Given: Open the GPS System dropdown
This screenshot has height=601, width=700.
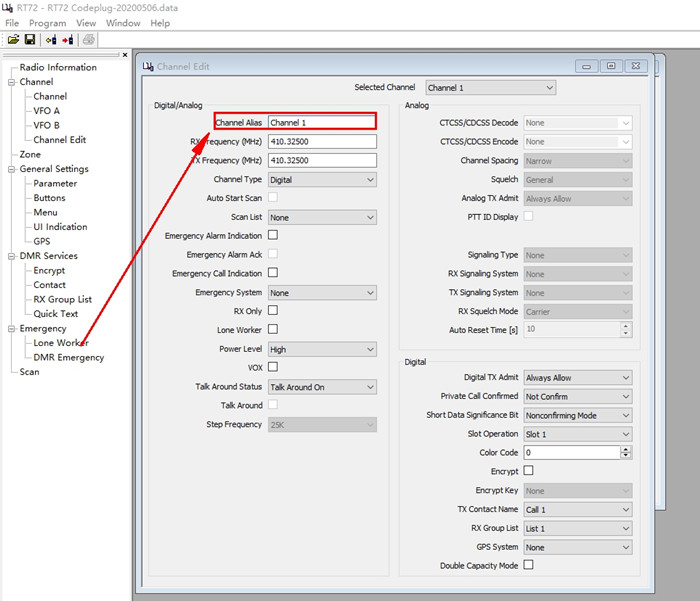Looking at the screenshot, I should coord(578,547).
